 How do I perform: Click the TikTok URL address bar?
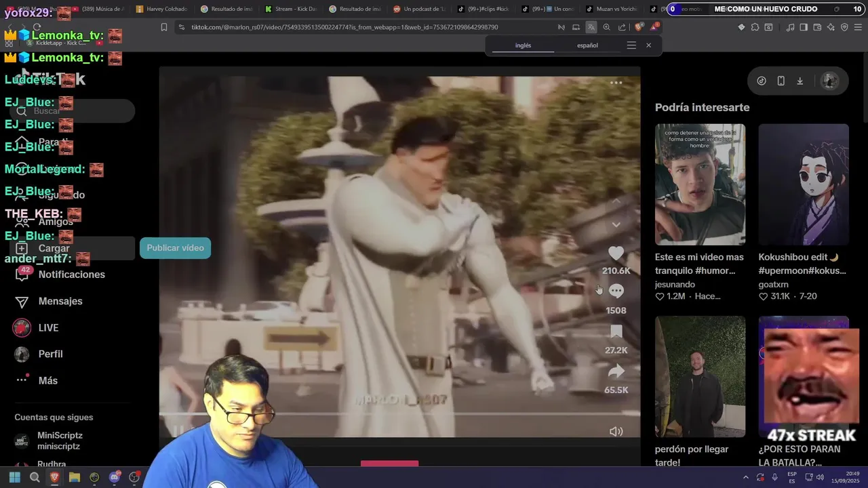point(344,27)
